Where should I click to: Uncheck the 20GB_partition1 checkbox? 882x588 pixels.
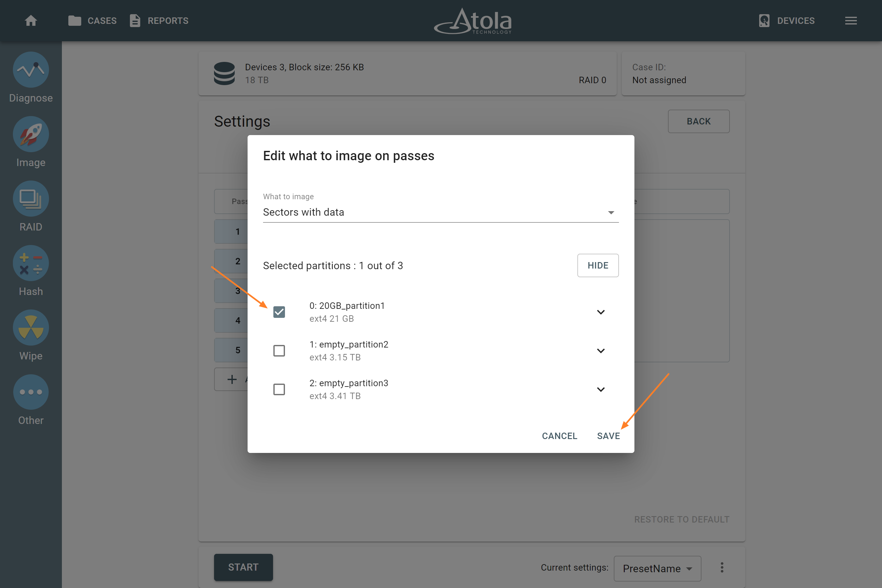point(279,312)
